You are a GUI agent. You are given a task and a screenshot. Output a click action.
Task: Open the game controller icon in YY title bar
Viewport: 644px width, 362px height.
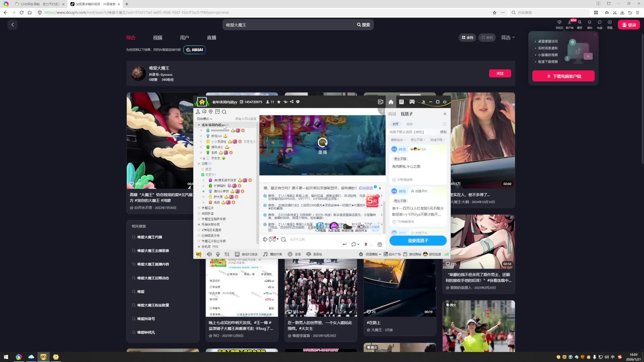coord(412,102)
